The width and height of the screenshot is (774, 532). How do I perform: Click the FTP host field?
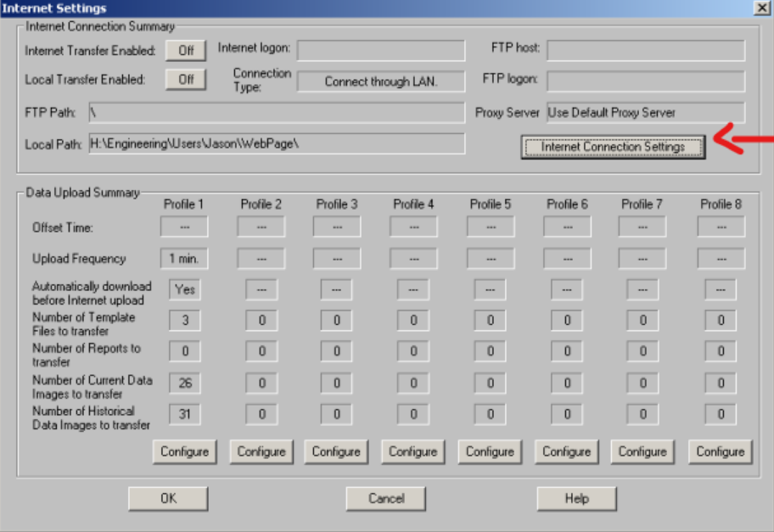(x=645, y=50)
